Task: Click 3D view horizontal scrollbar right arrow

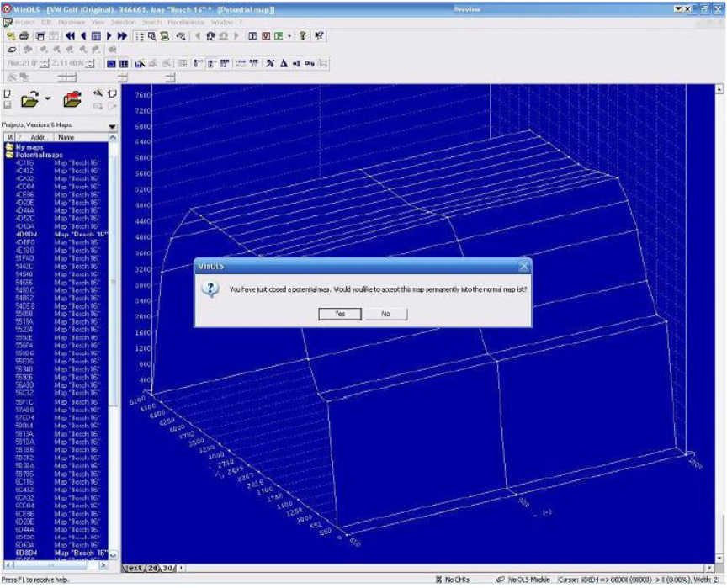Action: point(710,568)
